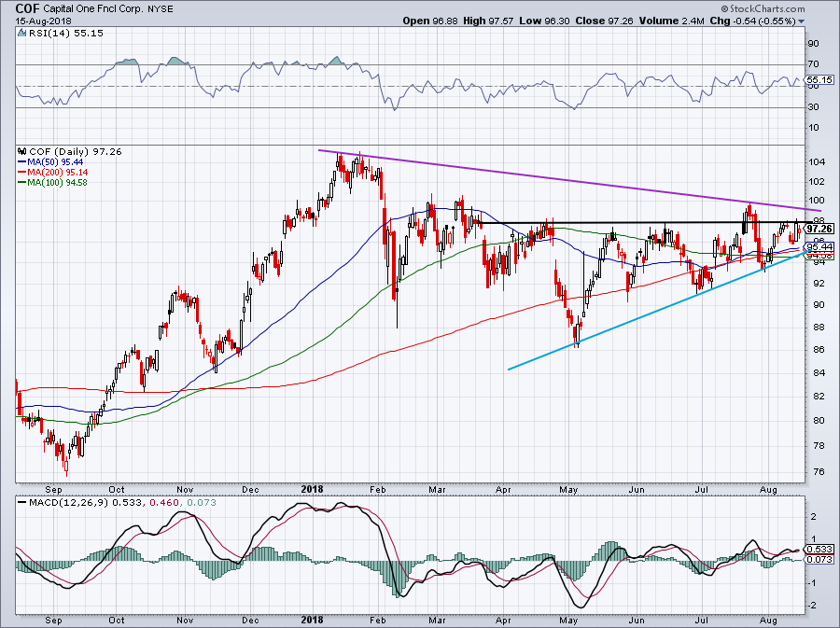This screenshot has width=840, height=628.
Task: Open the StockCharts.com copyright link
Action: point(763,8)
